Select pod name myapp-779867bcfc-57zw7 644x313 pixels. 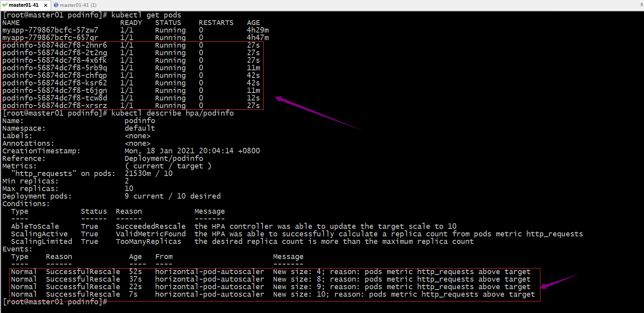[50, 30]
